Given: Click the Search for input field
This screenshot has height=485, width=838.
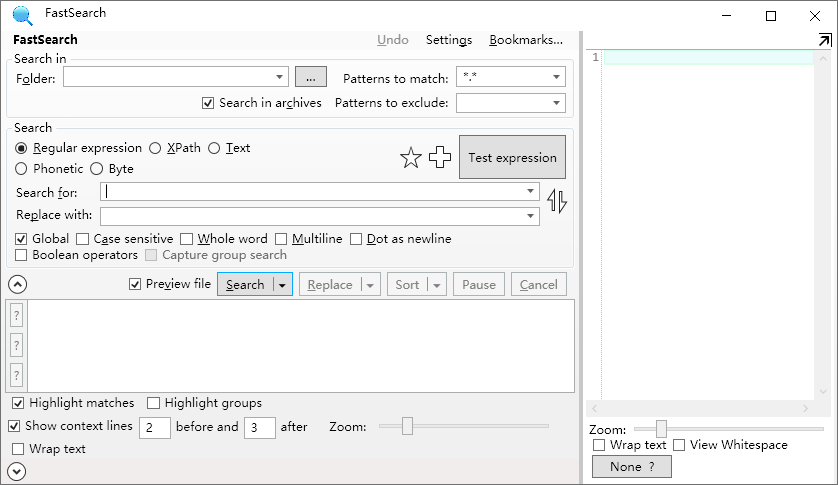Looking at the screenshot, I should click(315, 192).
